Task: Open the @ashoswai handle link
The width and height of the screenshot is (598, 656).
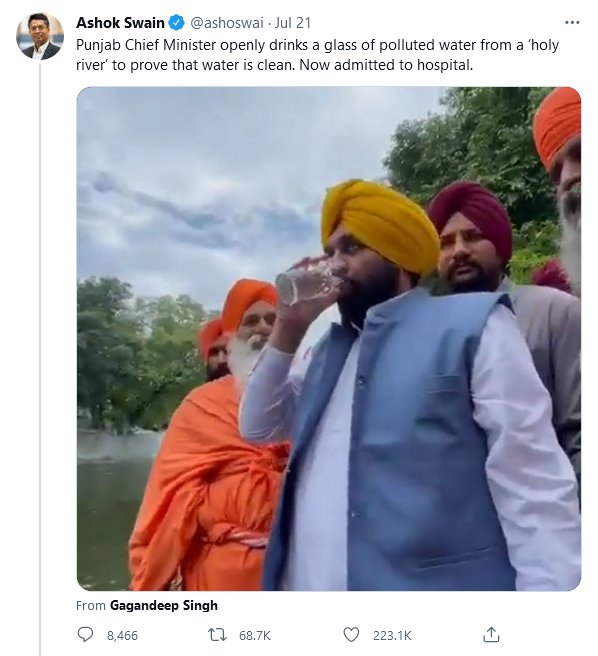Action: click(226, 23)
